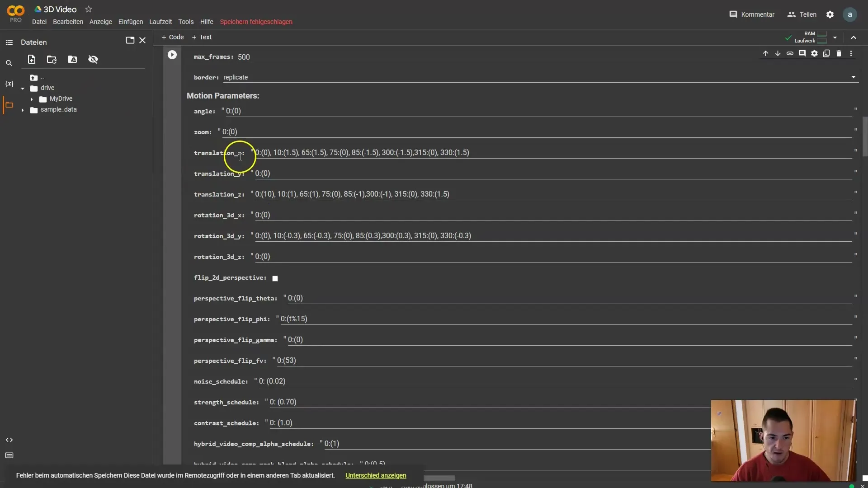Edit the translation_z schedule field
868x488 pixels.
pos(553,194)
